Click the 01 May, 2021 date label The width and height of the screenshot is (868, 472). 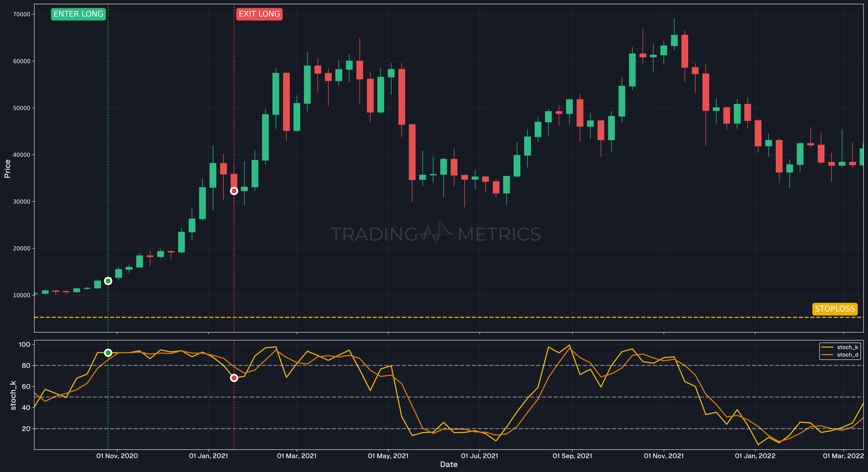(388, 456)
